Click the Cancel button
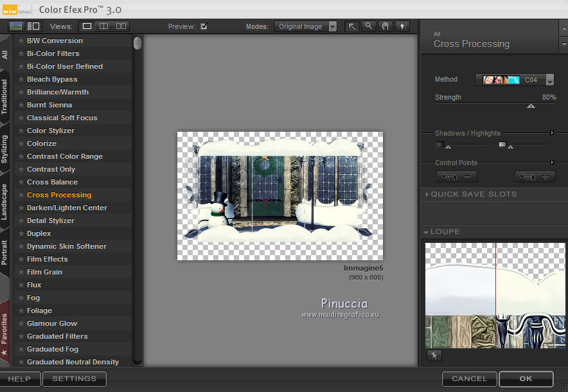 coord(469,379)
